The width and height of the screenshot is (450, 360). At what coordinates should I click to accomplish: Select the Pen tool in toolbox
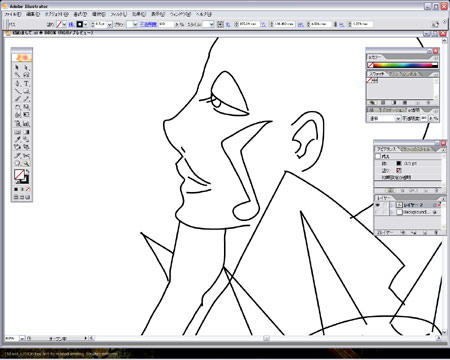pos(18,83)
